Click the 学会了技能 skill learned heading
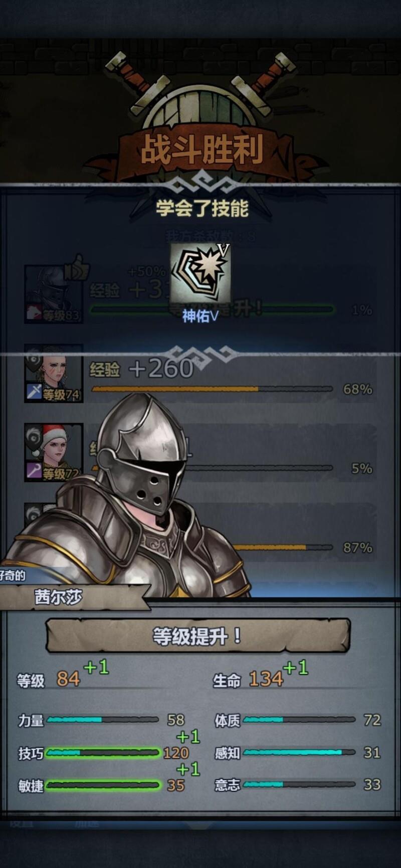This screenshot has height=868, width=401. 202,208
